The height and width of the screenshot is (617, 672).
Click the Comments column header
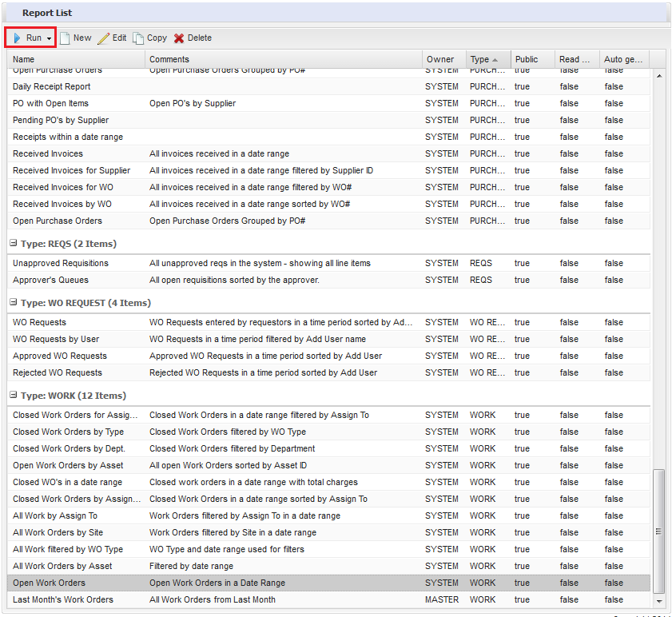pyautogui.click(x=284, y=59)
